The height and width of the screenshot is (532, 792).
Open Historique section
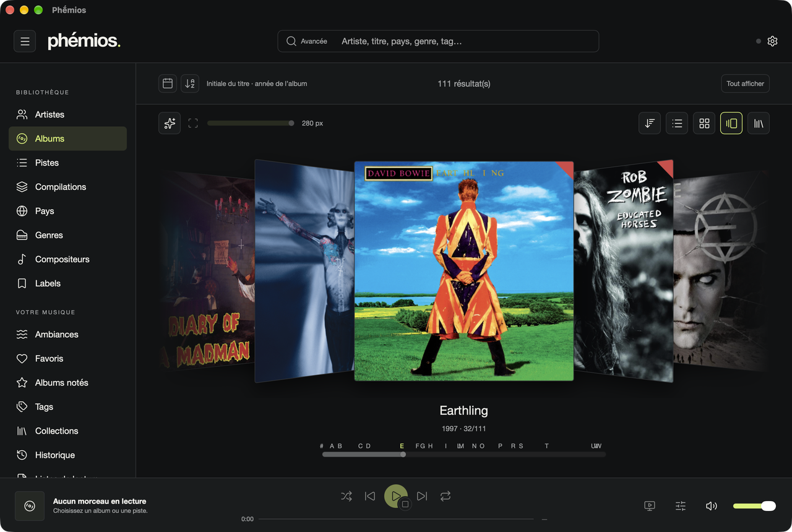coord(67,455)
